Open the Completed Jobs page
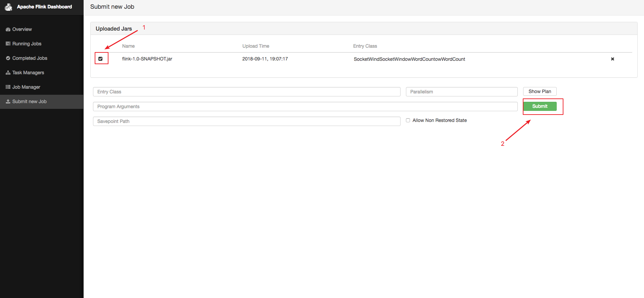The width and height of the screenshot is (644, 298). click(x=30, y=58)
